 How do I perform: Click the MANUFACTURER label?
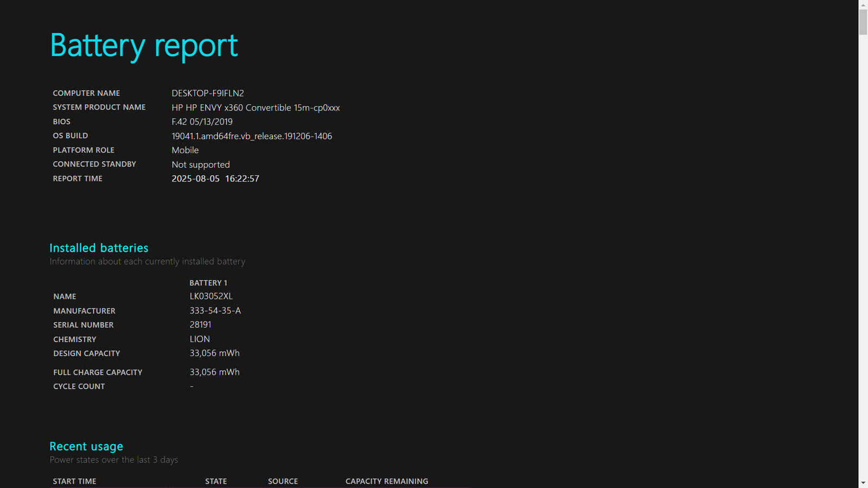coord(84,311)
